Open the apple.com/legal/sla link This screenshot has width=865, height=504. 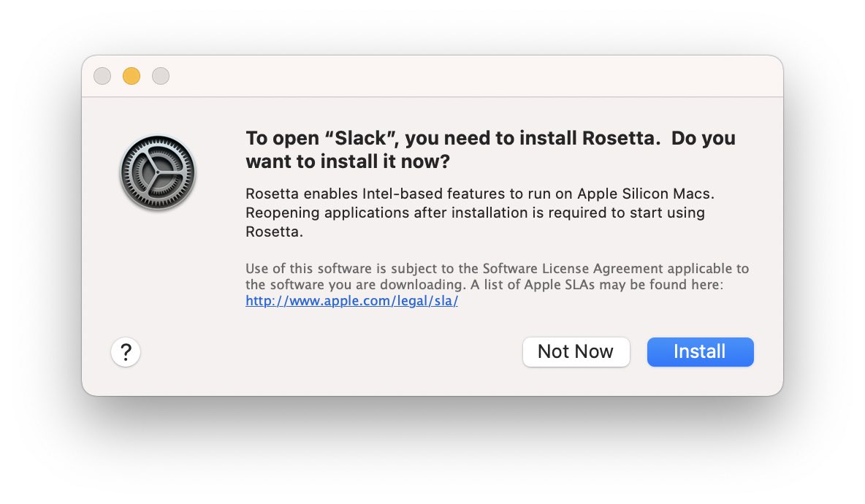pos(351,301)
